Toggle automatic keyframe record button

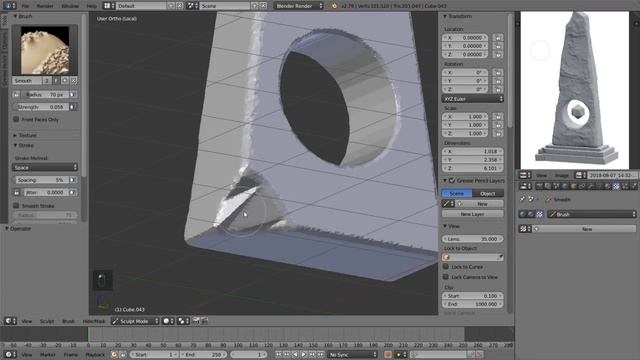click(388, 354)
